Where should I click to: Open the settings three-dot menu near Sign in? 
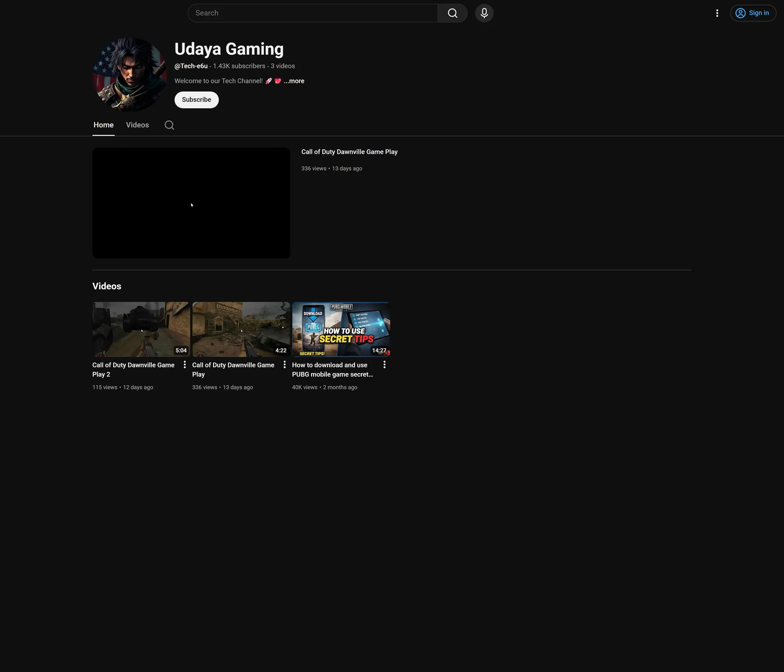[x=717, y=13]
